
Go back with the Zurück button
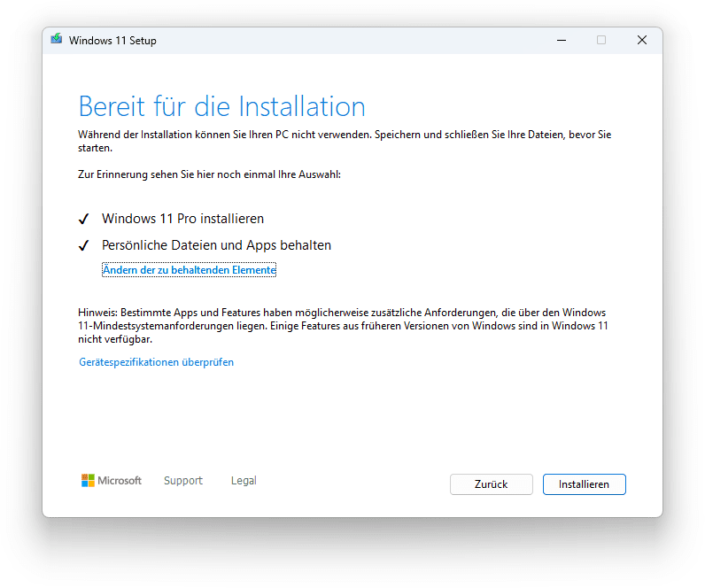(x=491, y=484)
